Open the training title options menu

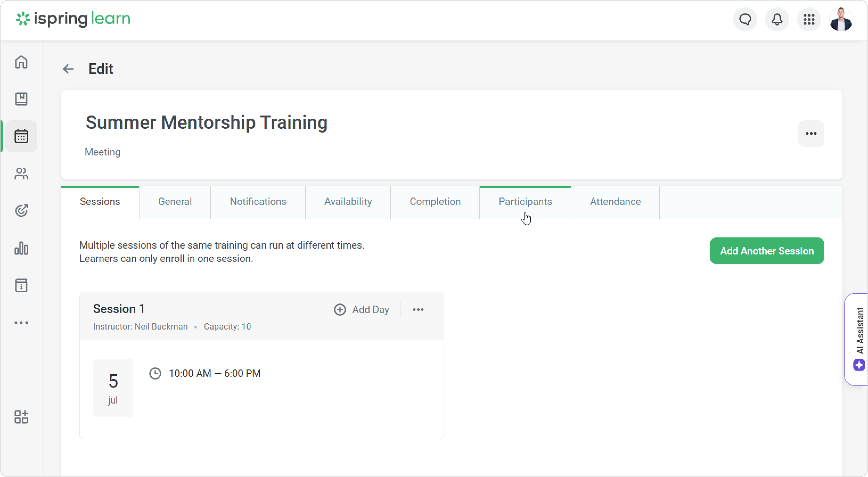click(811, 133)
